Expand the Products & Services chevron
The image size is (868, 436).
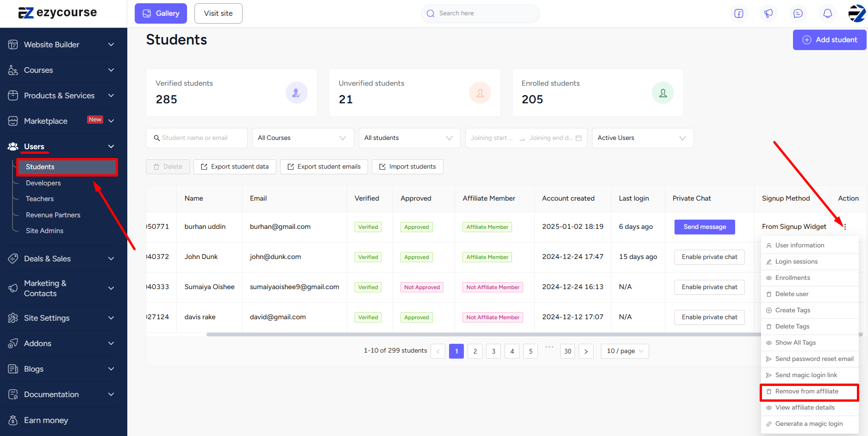(x=111, y=95)
